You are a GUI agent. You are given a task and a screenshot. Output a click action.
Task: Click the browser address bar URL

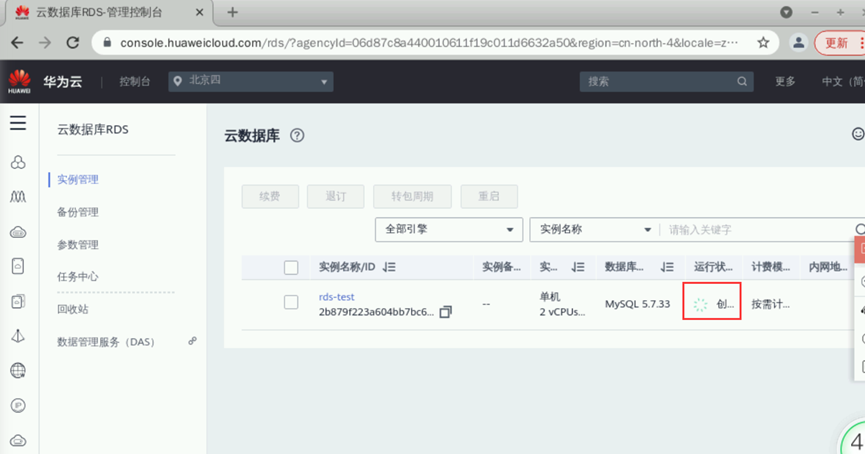coord(429,42)
